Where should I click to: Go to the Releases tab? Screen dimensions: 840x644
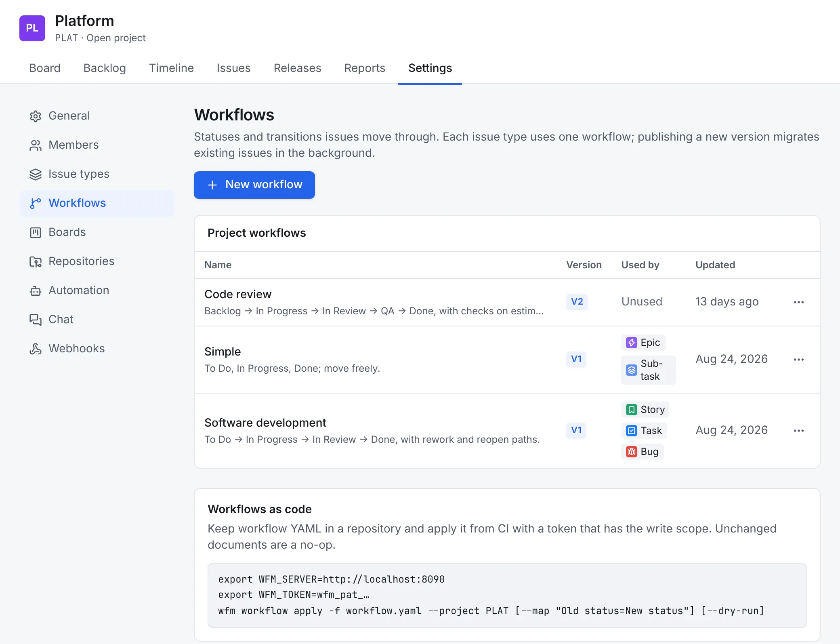coord(297,68)
